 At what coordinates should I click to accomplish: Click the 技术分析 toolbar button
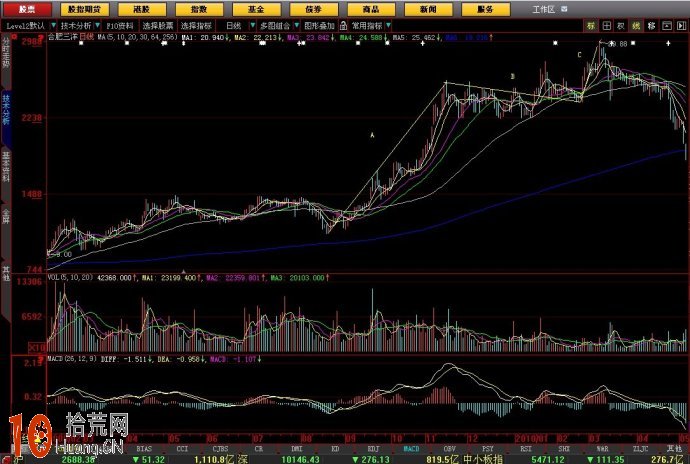pyautogui.click(x=76, y=26)
